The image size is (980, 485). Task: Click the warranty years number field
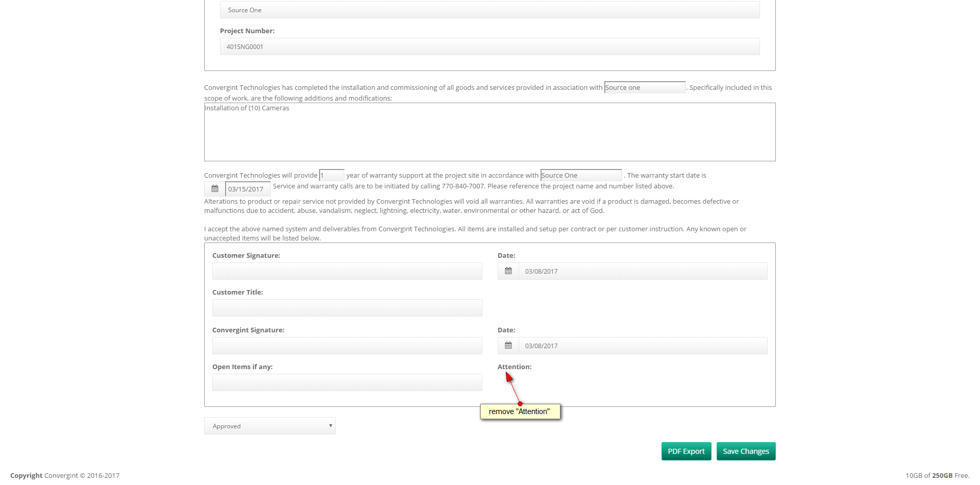(332, 175)
